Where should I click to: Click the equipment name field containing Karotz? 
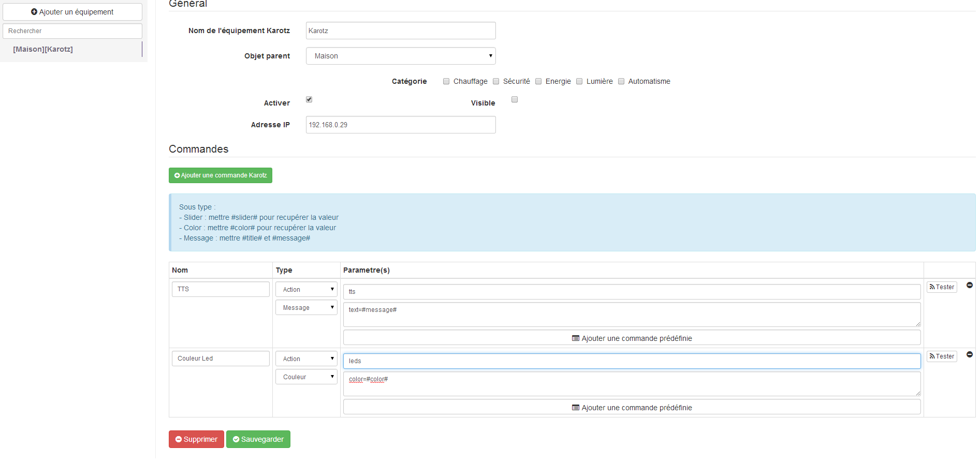point(401,31)
